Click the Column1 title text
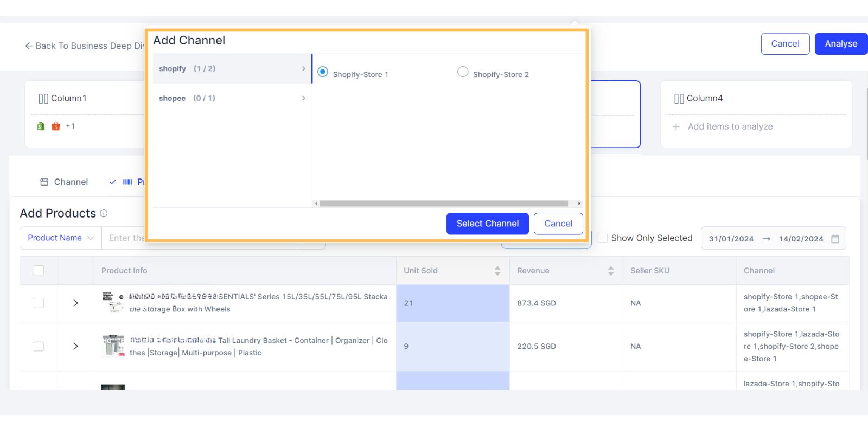Image resolution: width=868 pixels, height=434 pixels. pyautogui.click(x=69, y=99)
